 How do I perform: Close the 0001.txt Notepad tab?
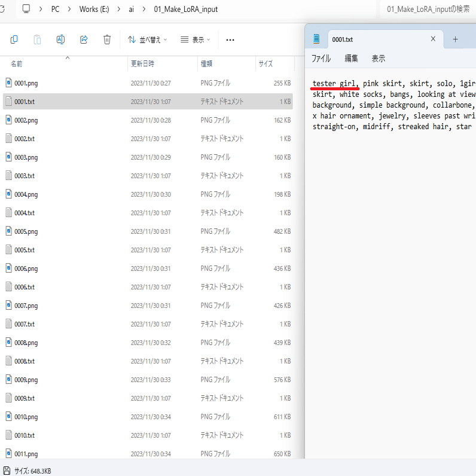coord(433,39)
